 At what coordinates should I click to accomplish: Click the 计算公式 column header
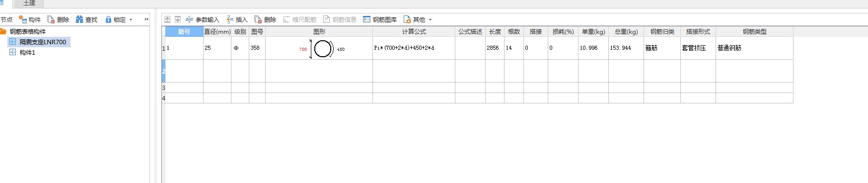tap(414, 31)
